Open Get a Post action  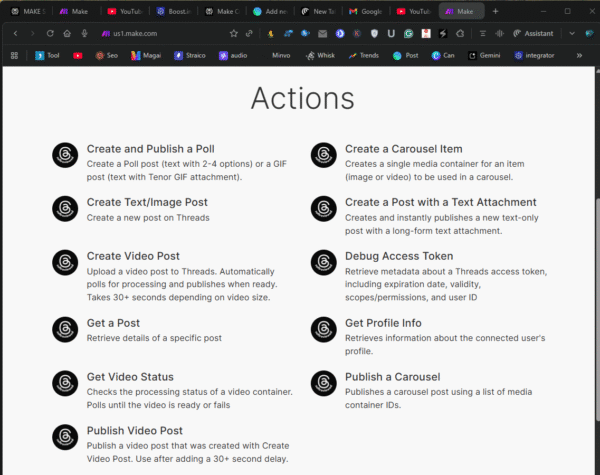click(113, 323)
